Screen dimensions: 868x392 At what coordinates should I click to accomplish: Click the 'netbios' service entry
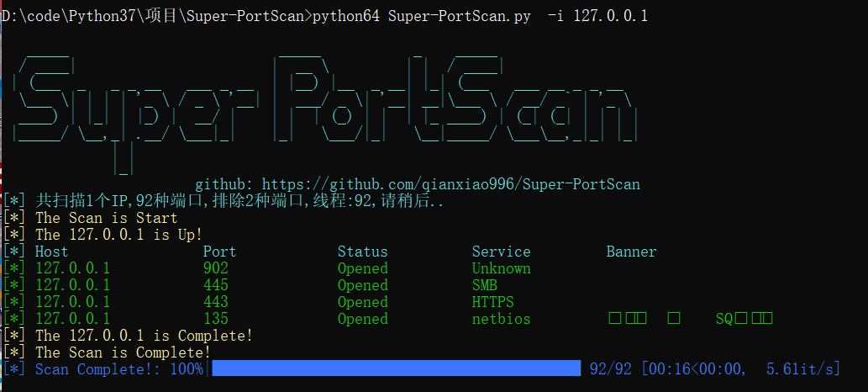pos(501,319)
